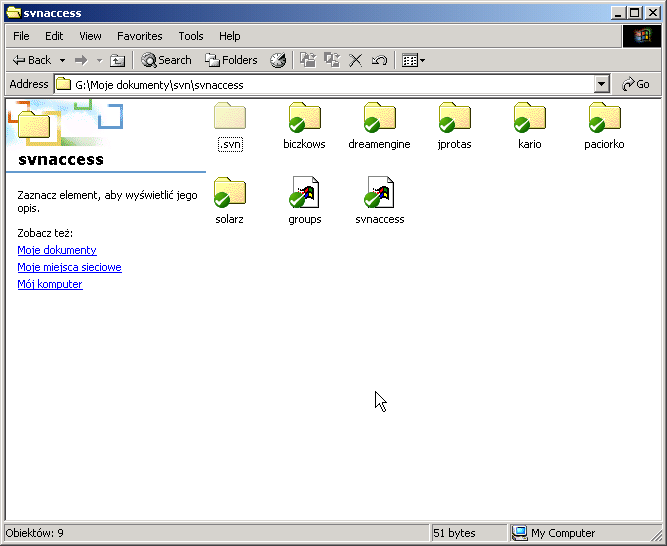
Task: Open the Moje dokumenty link
Action: 57,250
